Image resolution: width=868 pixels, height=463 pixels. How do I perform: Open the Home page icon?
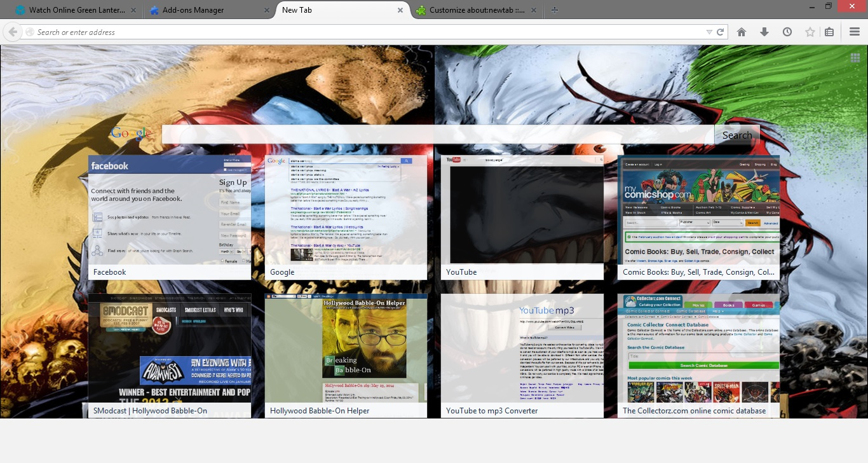[x=742, y=32]
